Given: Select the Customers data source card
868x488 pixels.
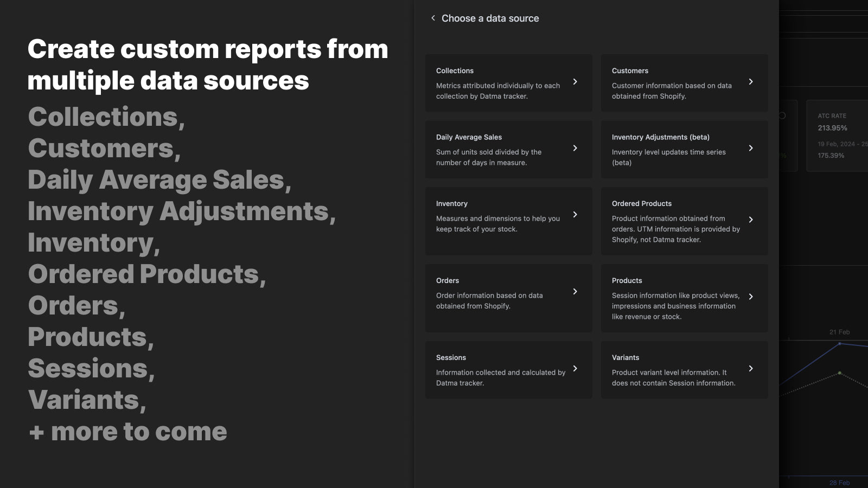Looking at the screenshot, I should pyautogui.click(x=684, y=83).
